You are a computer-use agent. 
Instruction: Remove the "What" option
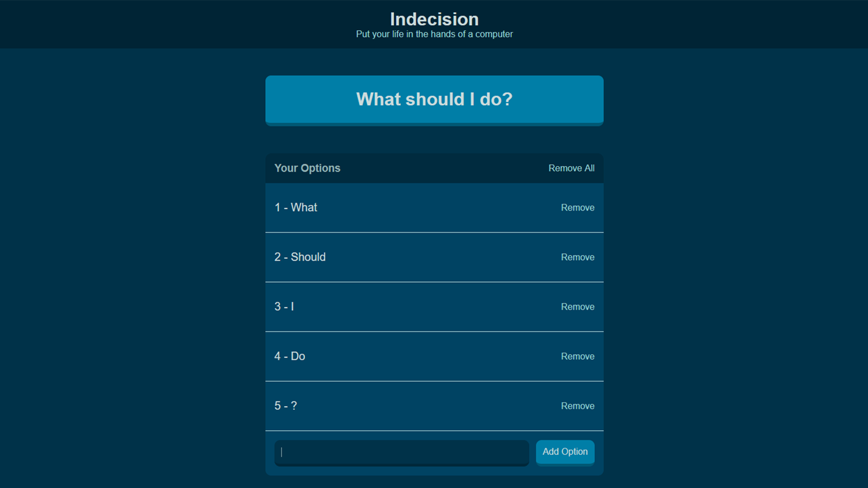[577, 207]
